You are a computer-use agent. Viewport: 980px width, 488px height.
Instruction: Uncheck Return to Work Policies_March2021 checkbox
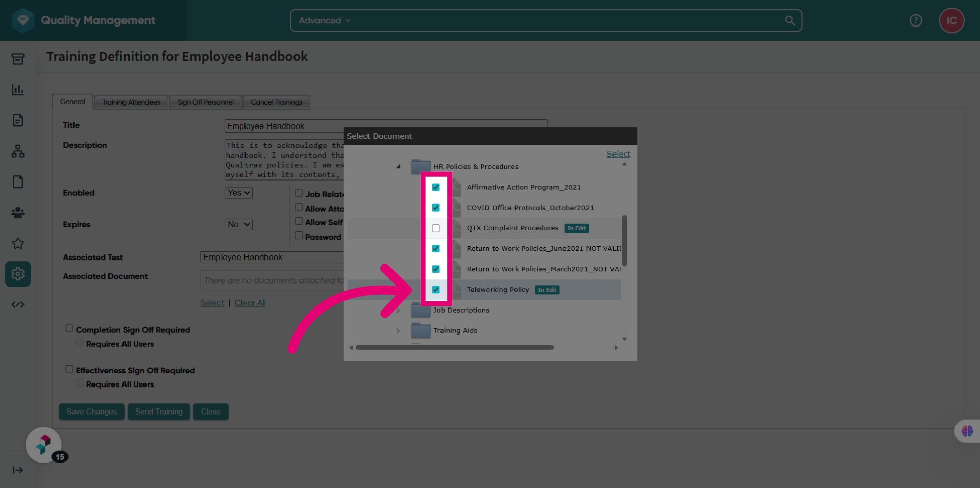pos(436,269)
